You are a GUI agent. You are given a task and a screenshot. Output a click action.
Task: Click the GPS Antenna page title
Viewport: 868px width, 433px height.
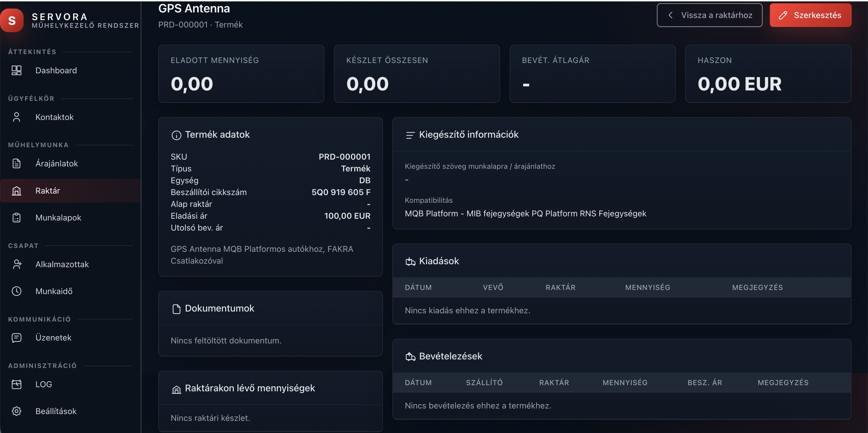click(194, 9)
